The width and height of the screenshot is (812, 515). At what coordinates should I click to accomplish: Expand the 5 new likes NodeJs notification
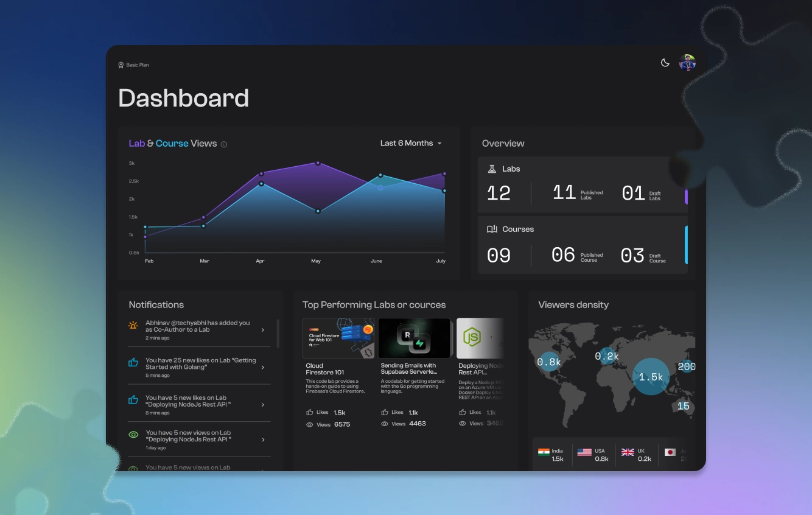pos(263,405)
